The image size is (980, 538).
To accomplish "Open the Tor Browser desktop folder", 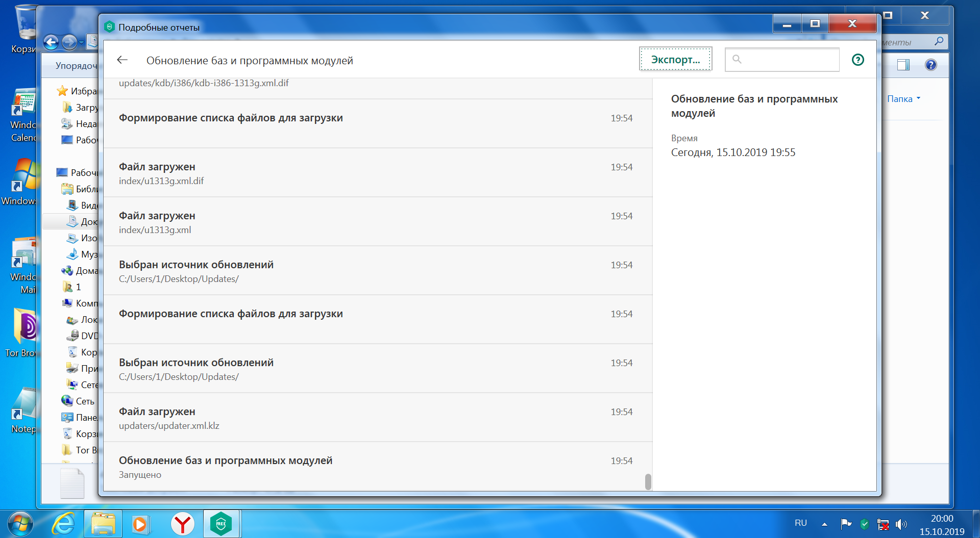I will [21, 332].
